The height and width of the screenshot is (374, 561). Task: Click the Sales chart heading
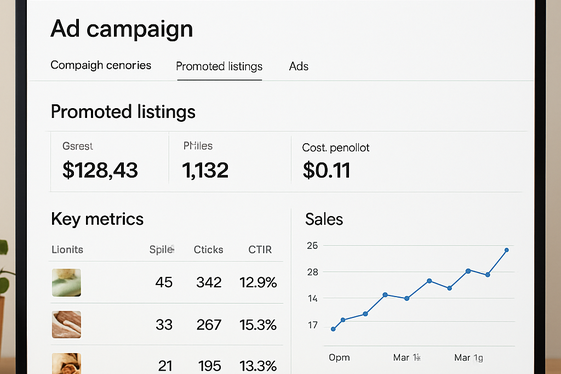324,219
